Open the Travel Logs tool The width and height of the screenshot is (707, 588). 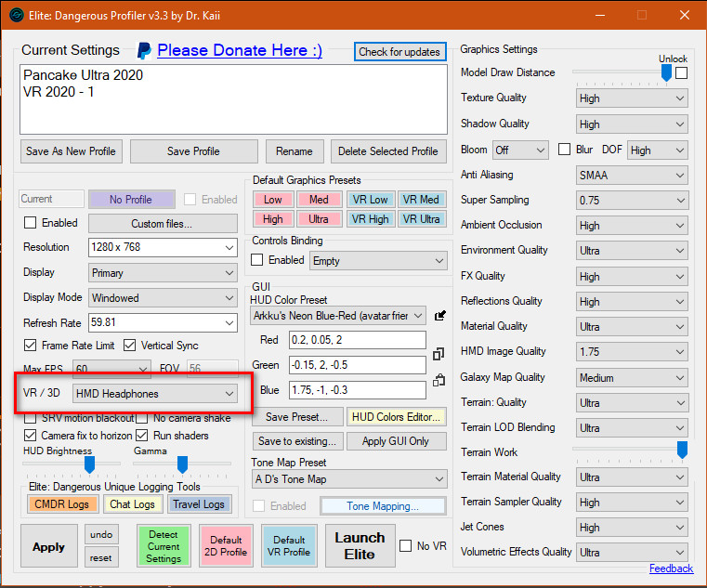pyautogui.click(x=199, y=504)
